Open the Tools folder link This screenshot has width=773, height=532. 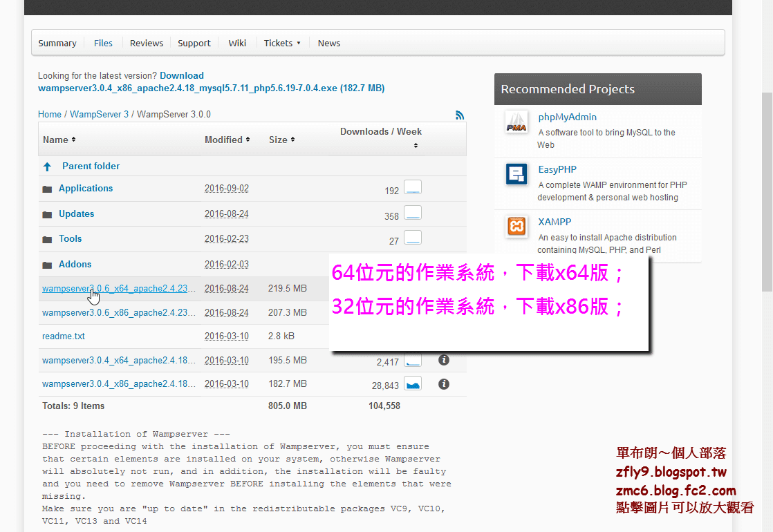(71, 239)
